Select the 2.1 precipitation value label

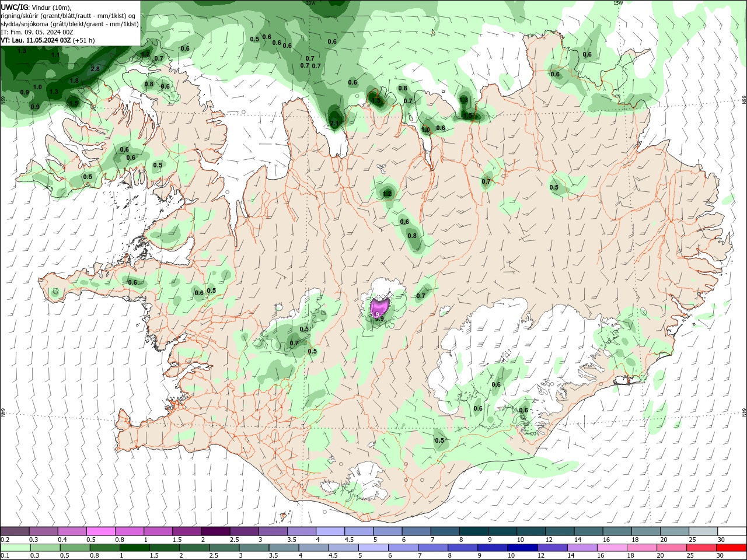point(334,123)
